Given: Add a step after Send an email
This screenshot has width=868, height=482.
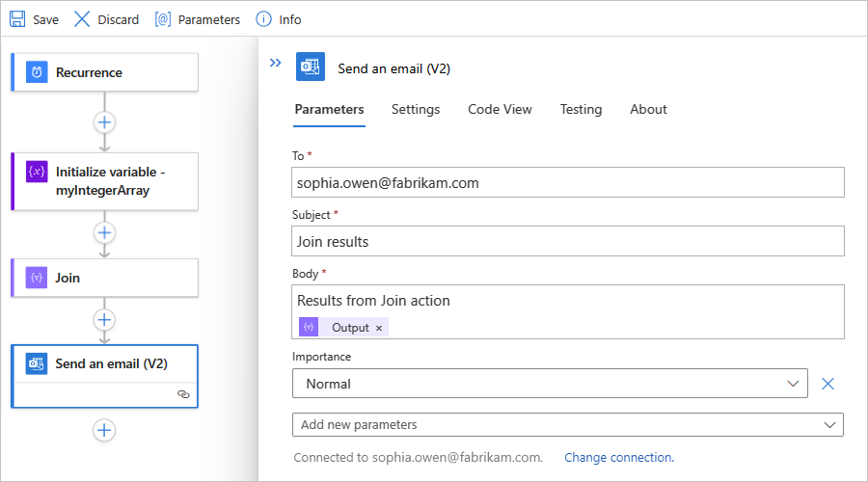Looking at the screenshot, I should [104, 431].
